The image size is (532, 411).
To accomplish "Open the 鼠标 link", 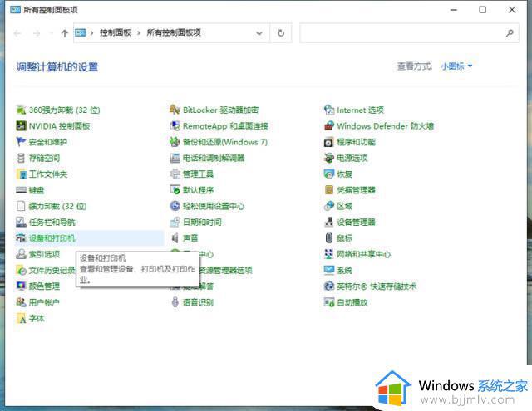I will (x=345, y=238).
